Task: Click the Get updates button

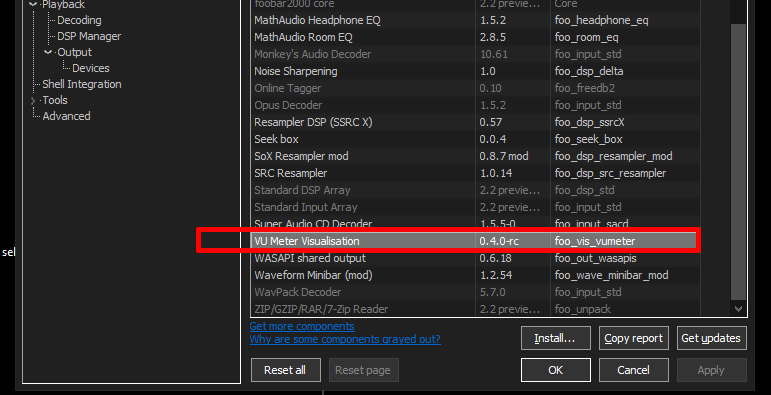Action: 711,338
